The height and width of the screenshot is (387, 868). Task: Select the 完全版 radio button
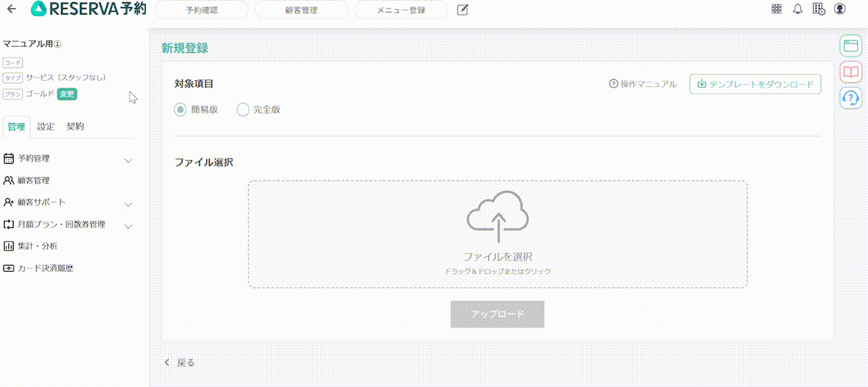(x=243, y=109)
